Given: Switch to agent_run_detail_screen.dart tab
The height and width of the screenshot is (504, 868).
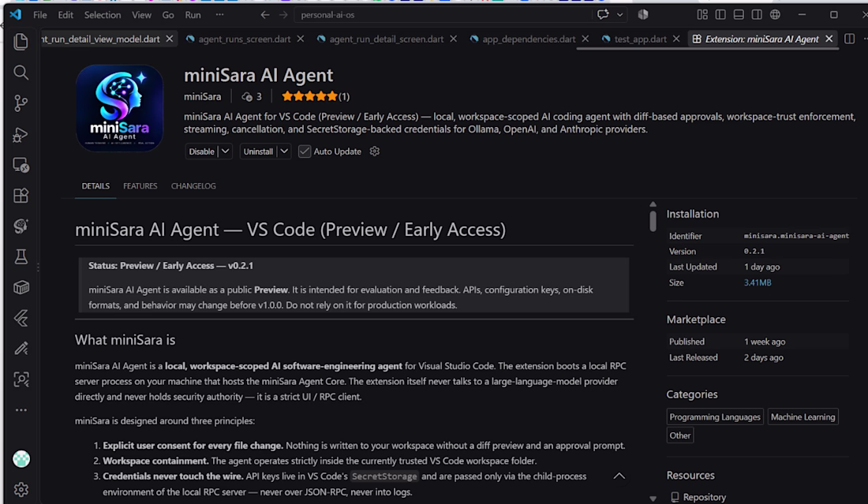Looking at the screenshot, I should click(x=387, y=39).
